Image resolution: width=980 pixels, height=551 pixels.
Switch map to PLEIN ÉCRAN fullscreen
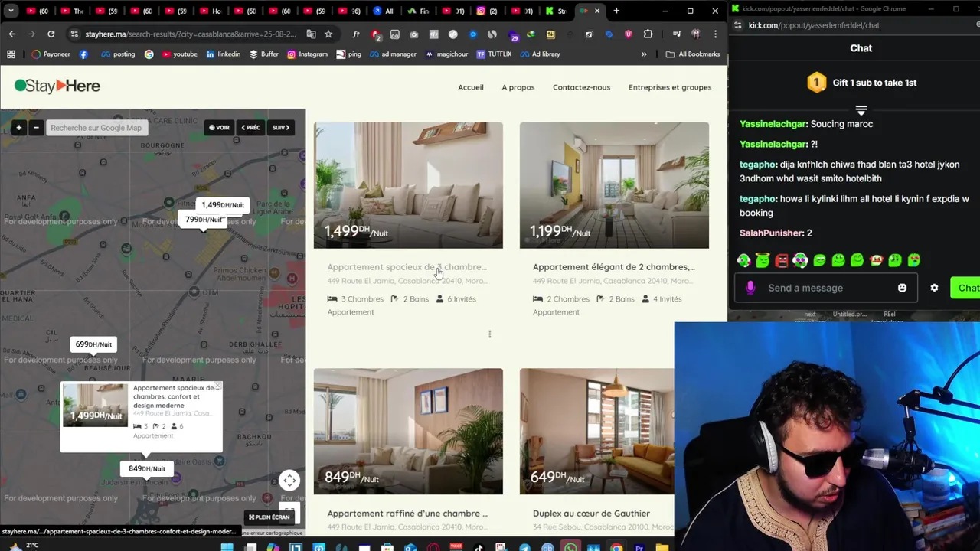269,517
